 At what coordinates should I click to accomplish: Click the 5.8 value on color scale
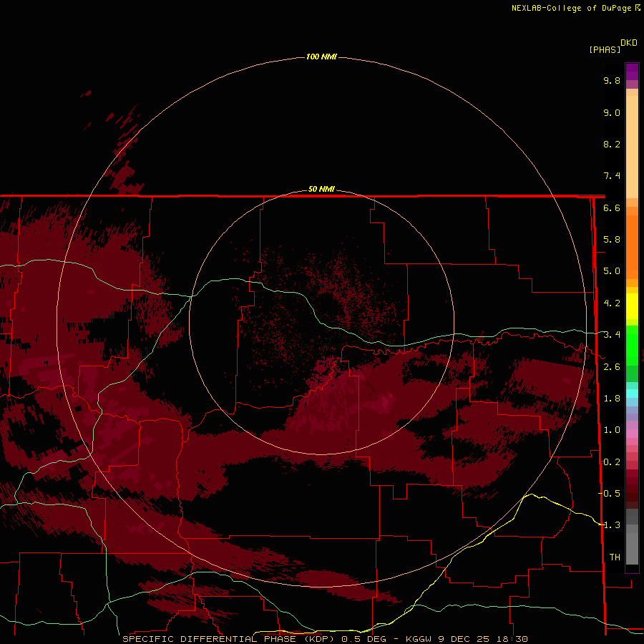tap(612, 240)
